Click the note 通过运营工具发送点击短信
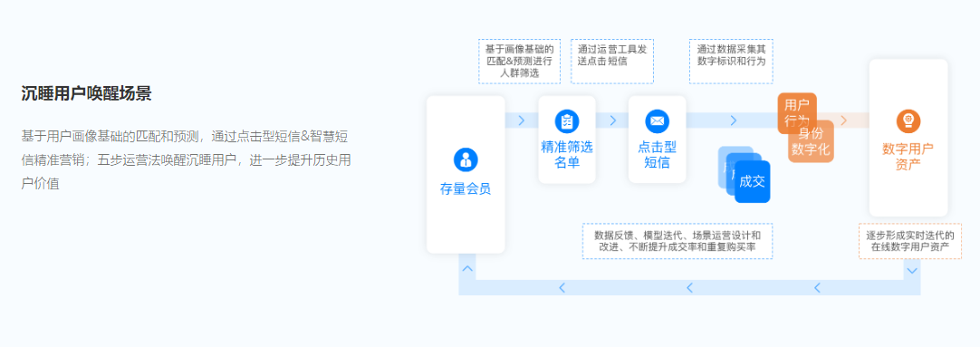 tap(612, 62)
